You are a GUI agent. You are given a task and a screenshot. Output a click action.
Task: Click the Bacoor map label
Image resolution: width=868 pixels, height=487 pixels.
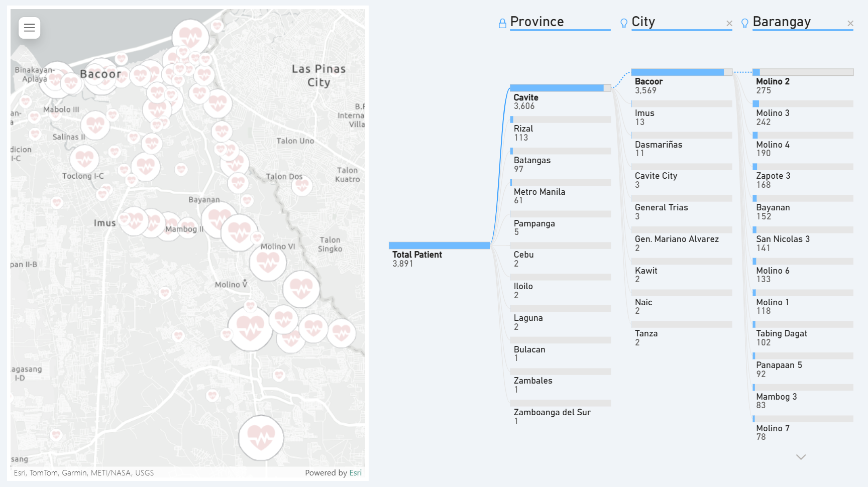pos(100,74)
